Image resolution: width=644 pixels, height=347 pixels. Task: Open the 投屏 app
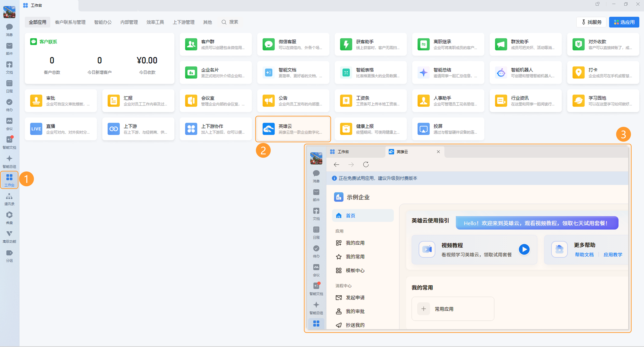[x=448, y=129]
